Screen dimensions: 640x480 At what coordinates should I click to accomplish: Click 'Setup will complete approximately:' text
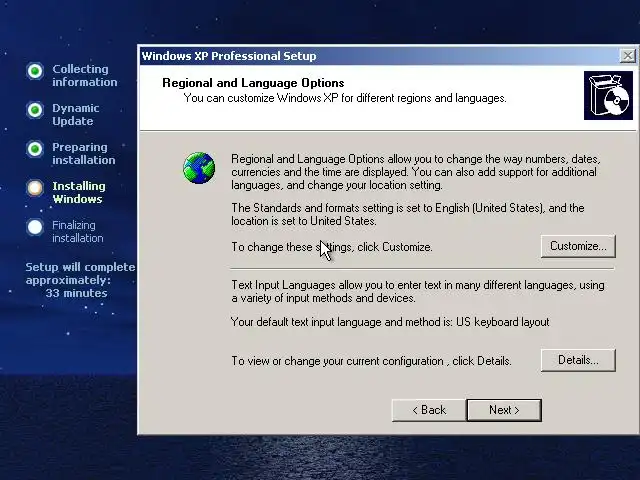[x=80, y=273]
